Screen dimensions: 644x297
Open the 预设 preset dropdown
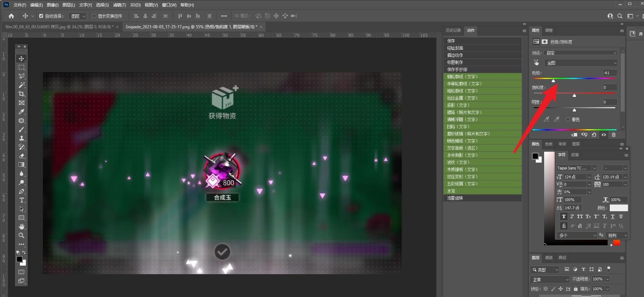click(581, 53)
